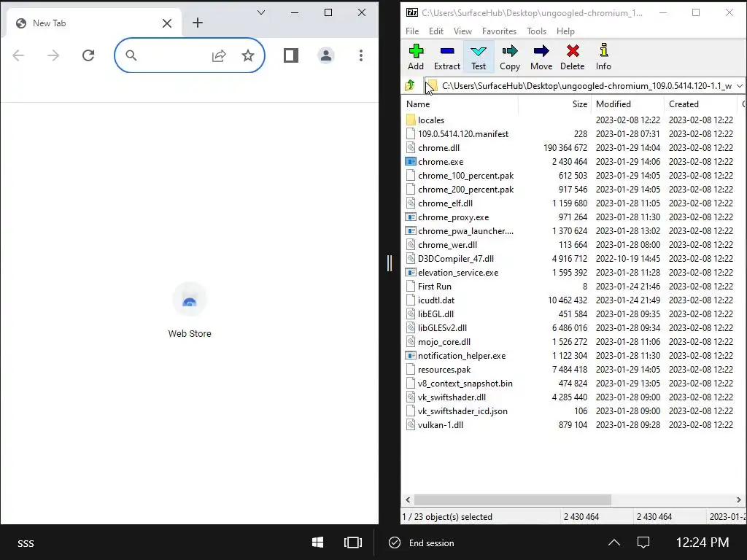Viewport: 747px width, 560px height.
Task: Select vk_swiftshader_icd.json
Action: pos(462,411)
